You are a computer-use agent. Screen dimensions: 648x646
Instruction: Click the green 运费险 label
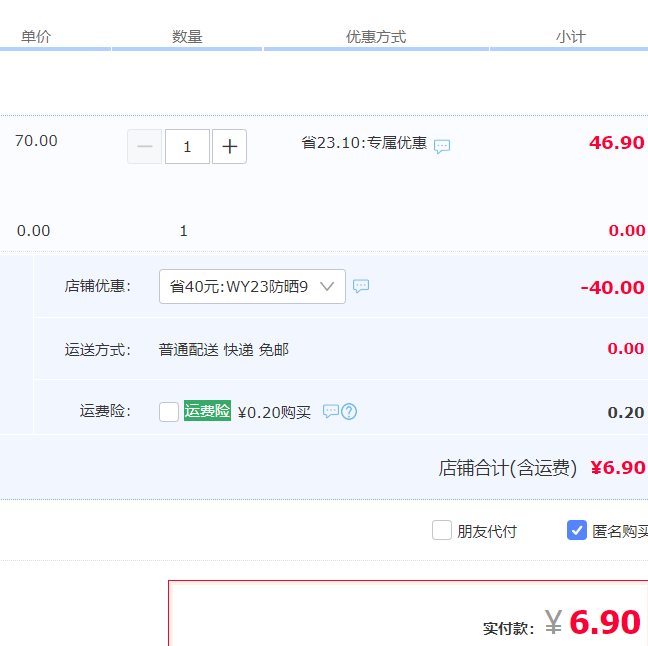coord(207,411)
